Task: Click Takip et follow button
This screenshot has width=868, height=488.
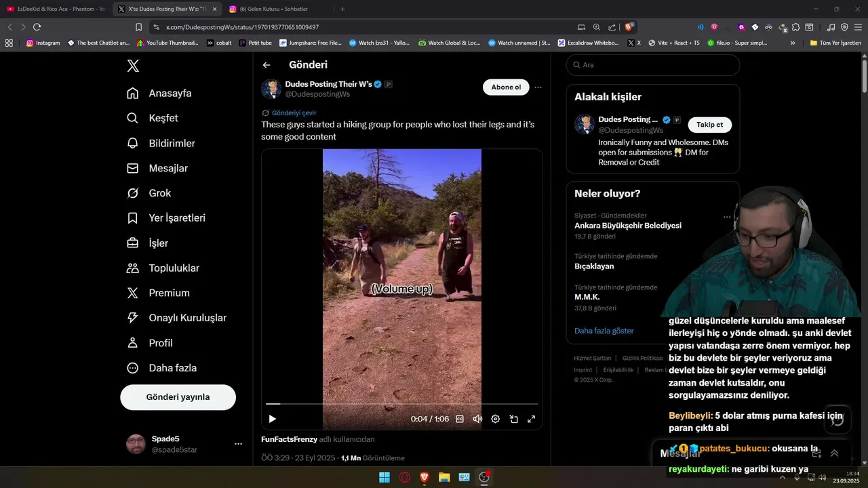Action: click(x=710, y=125)
